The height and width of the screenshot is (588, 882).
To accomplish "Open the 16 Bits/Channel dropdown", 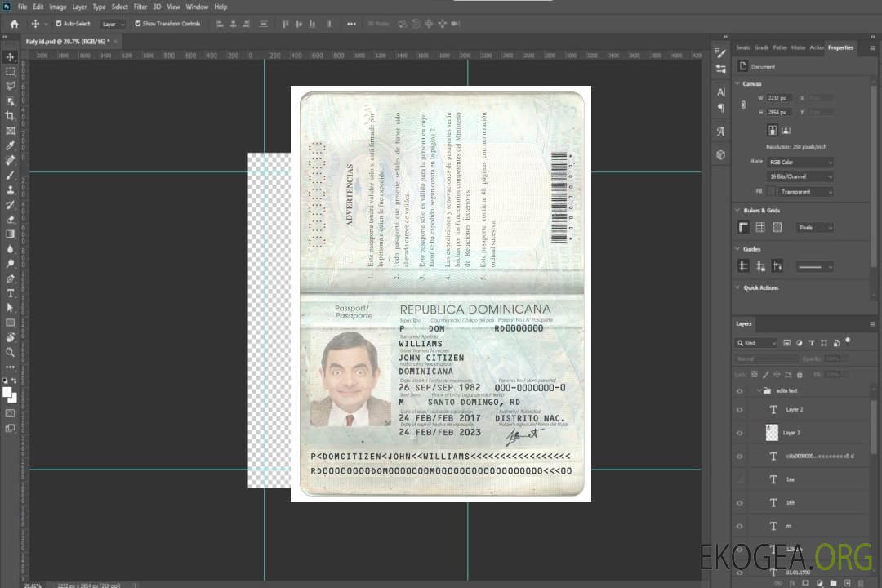I will point(800,176).
